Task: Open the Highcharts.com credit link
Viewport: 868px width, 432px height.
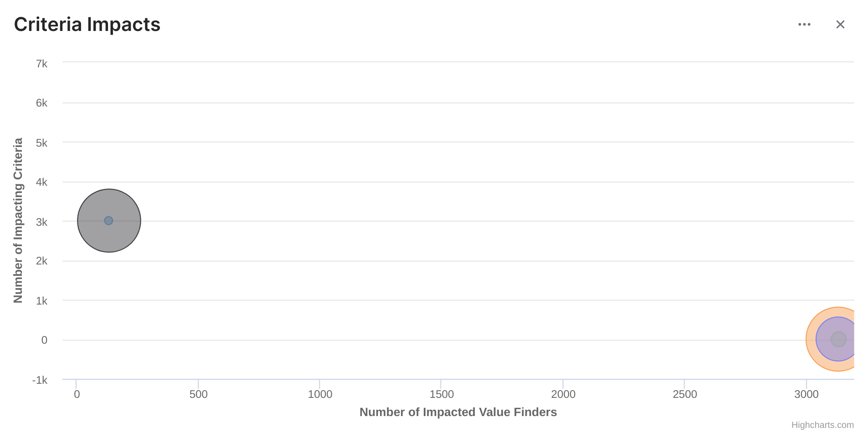Action: (x=822, y=425)
